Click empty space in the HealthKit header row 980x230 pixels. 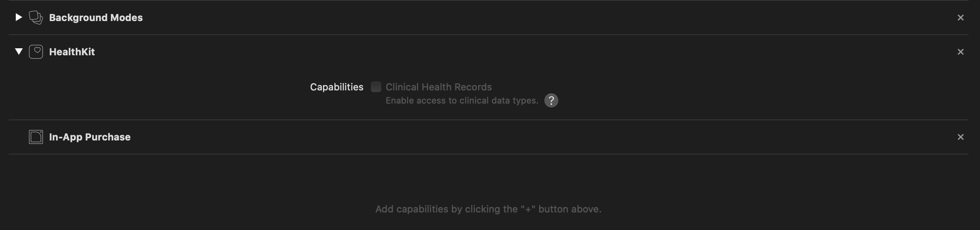[526, 52]
